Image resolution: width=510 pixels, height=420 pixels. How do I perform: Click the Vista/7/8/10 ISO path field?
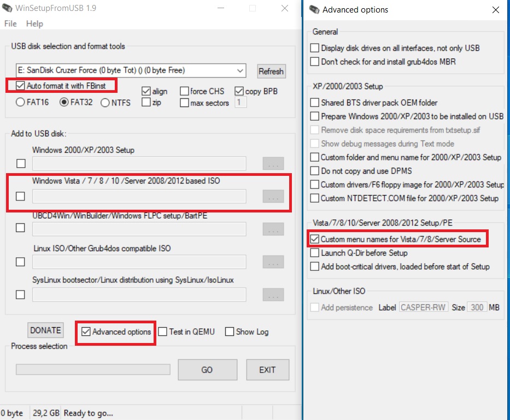point(139,197)
